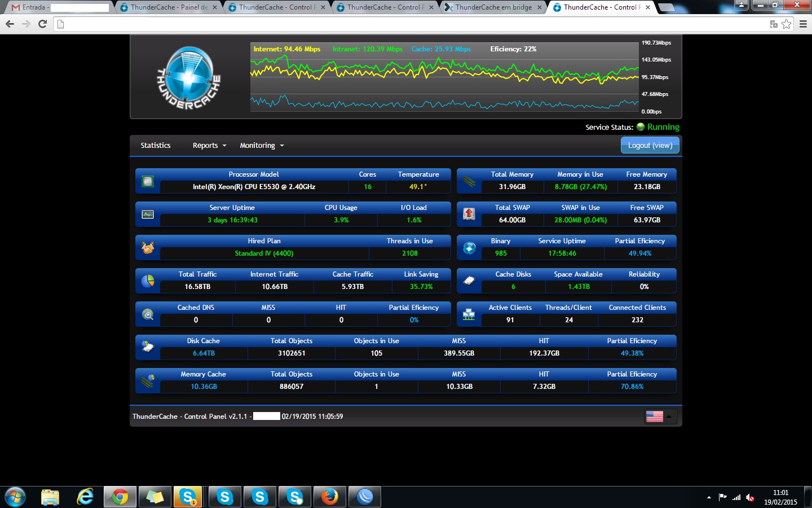Open the Chrome menu icon
The image size is (812, 508).
(804, 24)
